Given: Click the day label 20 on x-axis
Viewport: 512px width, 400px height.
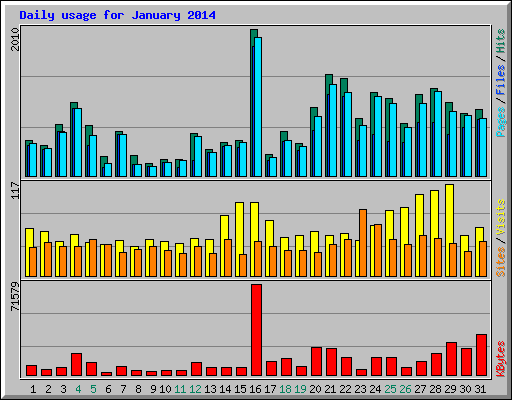Looking at the screenshot, I should (x=315, y=389).
